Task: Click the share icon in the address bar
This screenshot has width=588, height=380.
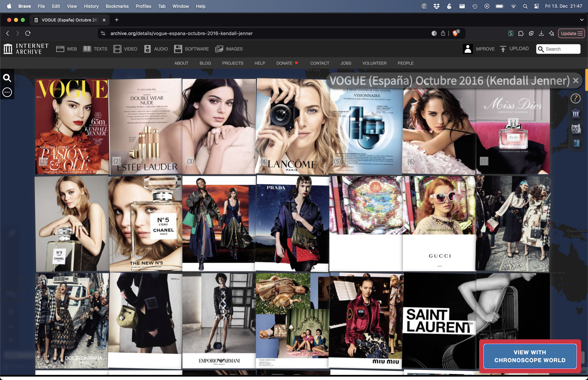Action: click(443, 33)
